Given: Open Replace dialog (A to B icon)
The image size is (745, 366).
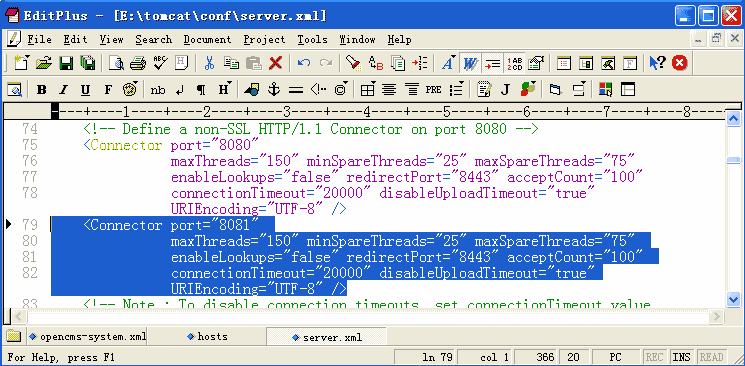Looking at the screenshot, I should click(375, 63).
